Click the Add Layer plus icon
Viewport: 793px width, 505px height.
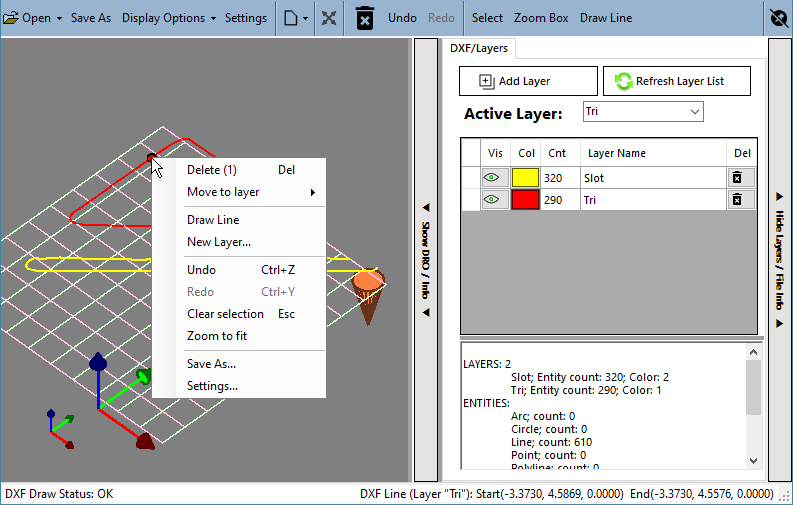pyautogui.click(x=487, y=81)
